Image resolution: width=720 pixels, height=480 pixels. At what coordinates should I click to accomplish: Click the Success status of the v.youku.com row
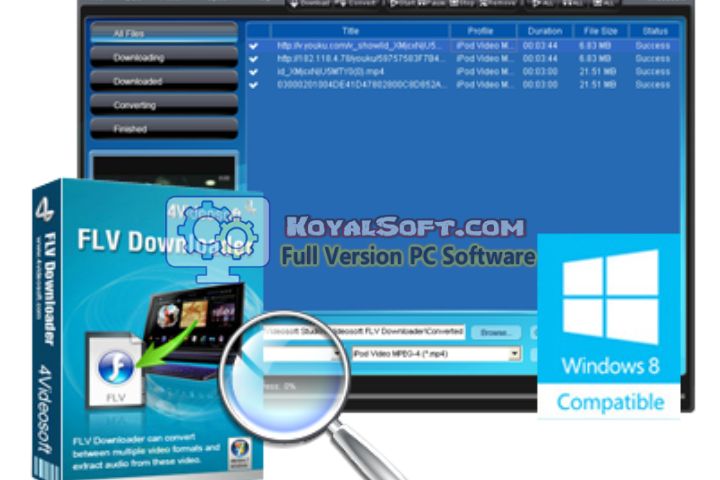(652, 46)
